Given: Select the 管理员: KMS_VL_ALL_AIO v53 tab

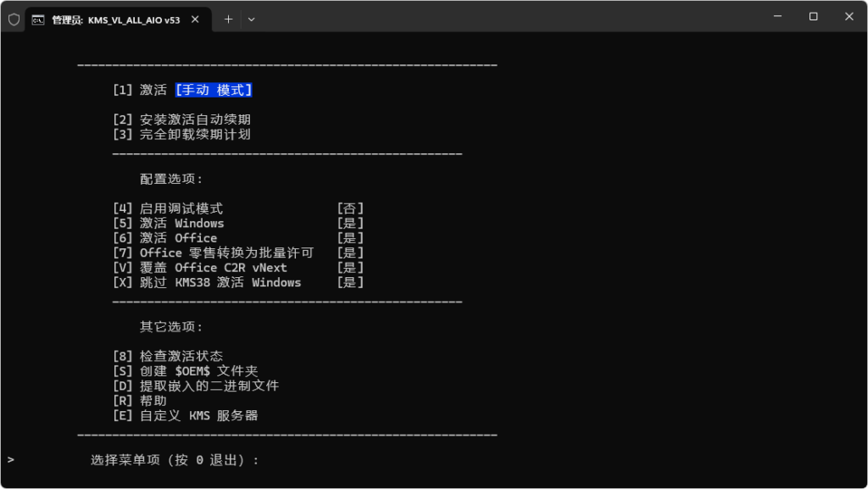Looking at the screenshot, I should coord(119,19).
